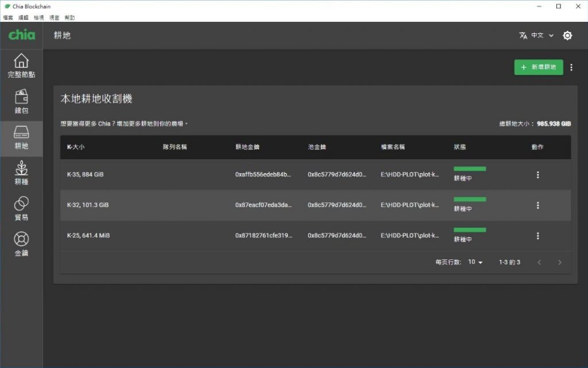Open actions menu for the K-32 plot

coord(537,205)
